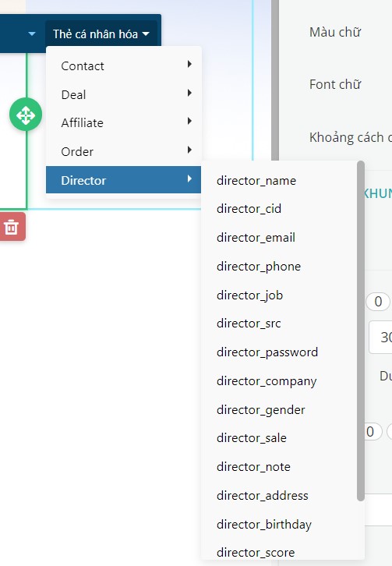Screen dimensions: 392x566
Task: Click the red trash delete icon
Action: 11,227
